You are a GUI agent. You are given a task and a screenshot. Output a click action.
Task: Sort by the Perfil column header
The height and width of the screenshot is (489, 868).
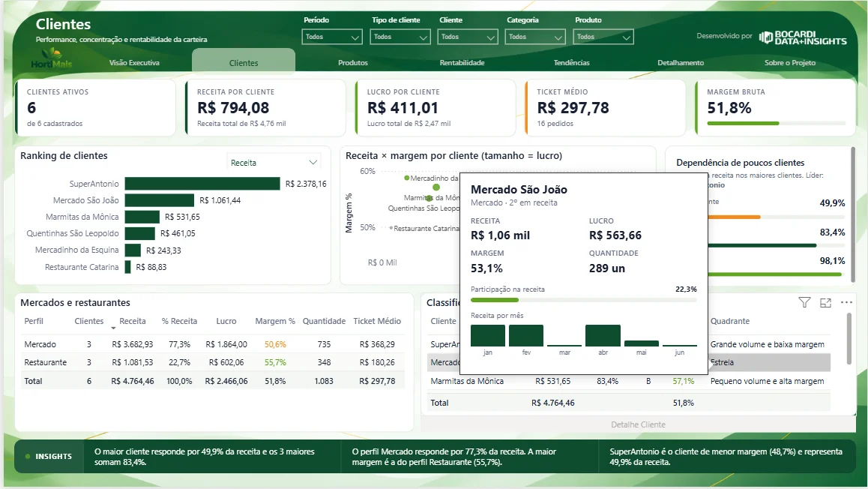[x=34, y=321]
